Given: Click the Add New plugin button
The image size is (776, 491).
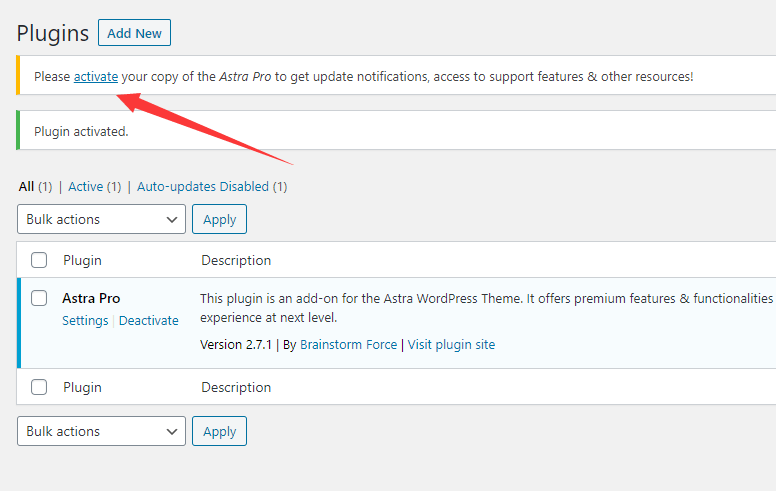Looking at the screenshot, I should coord(134,33).
